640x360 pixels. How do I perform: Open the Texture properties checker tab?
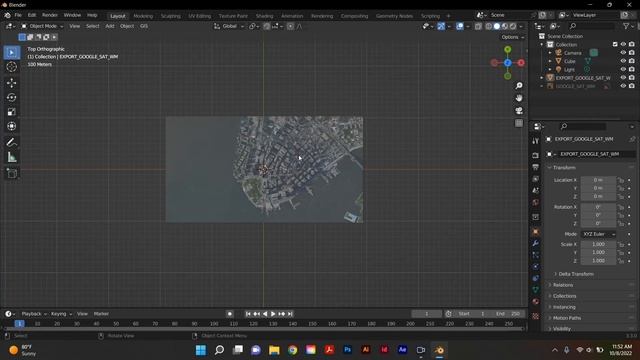click(536, 316)
